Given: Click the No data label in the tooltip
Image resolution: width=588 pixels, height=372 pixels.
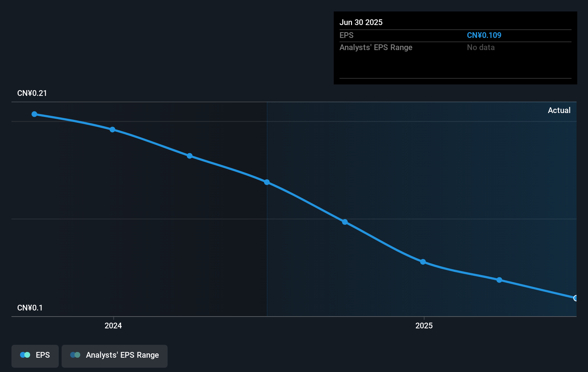Looking at the screenshot, I should click(481, 47).
